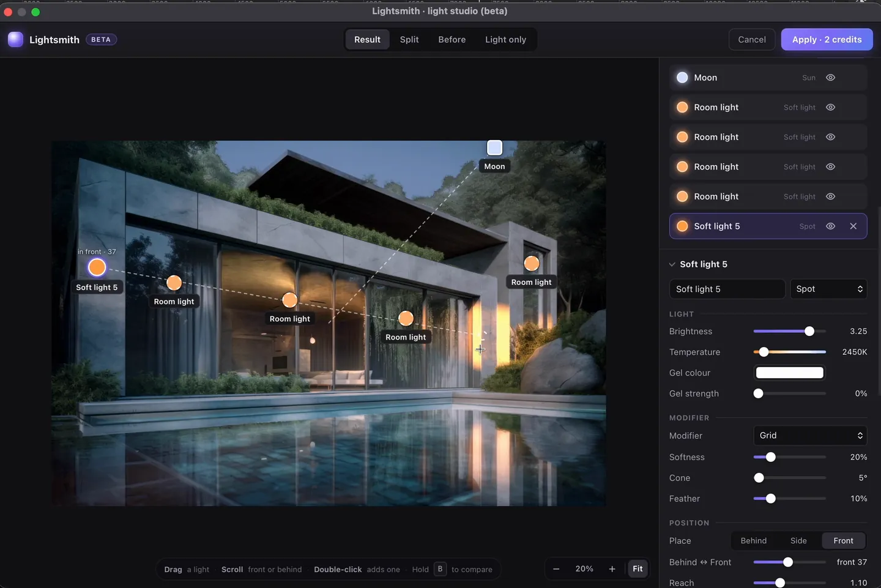The image size is (881, 588).
Task: Click the Feather slider handle
Action: 771,499
